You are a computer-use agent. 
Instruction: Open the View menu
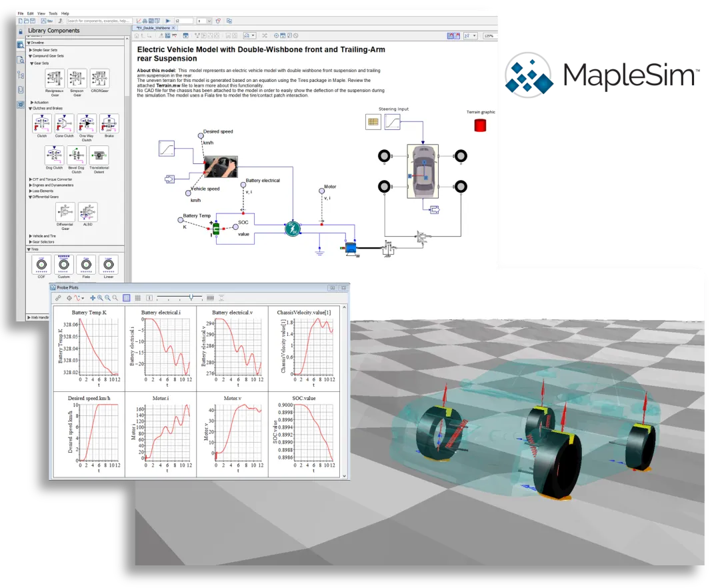41,13
